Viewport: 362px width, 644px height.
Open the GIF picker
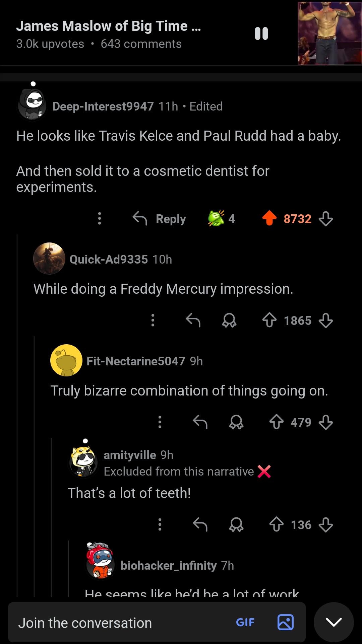245,623
